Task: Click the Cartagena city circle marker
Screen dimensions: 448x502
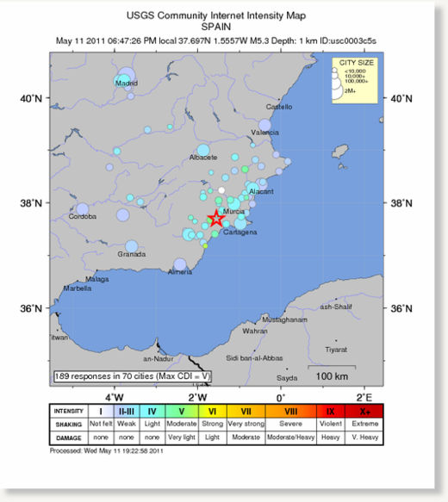Action: [240, 224]
